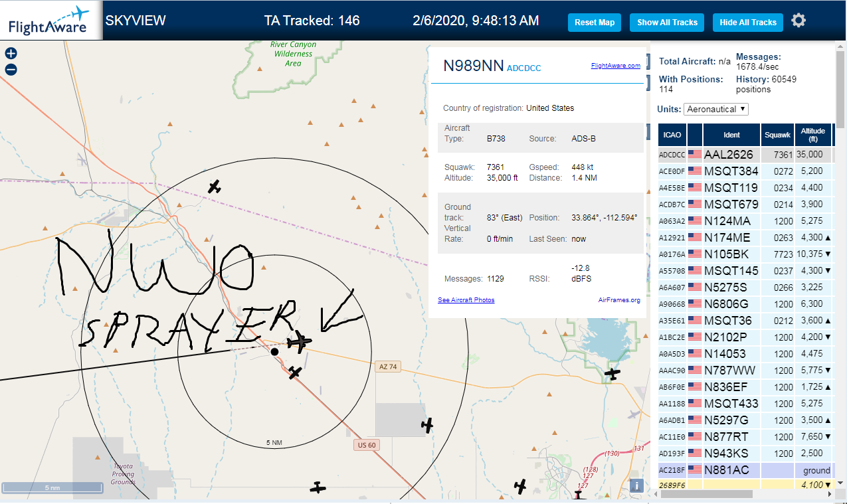Click the B738 aircraft type value

pos(496,139)
